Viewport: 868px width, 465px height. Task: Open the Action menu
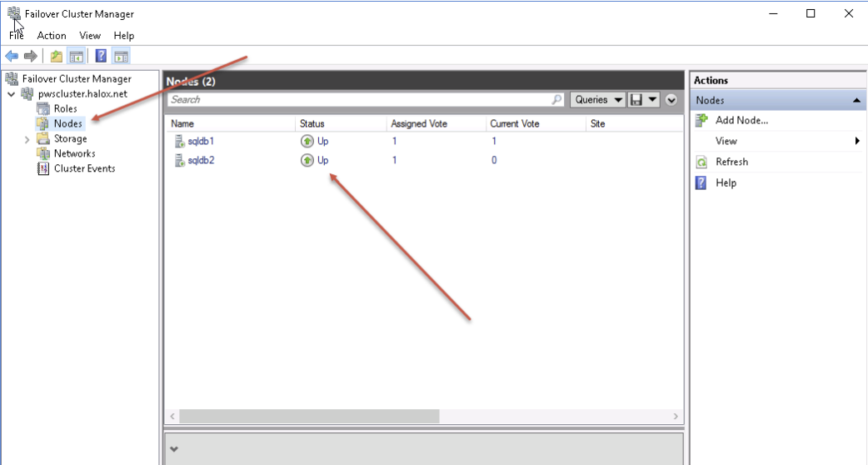tap(52, 36)
